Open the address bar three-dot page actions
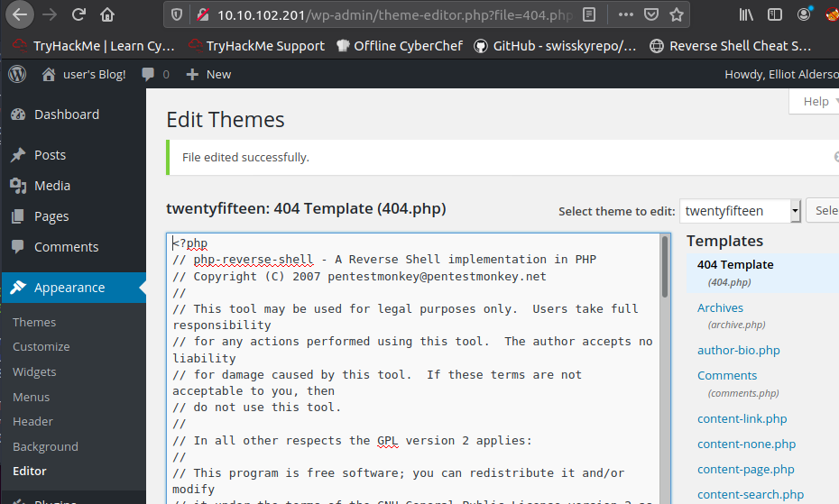 tap(621, 14)
